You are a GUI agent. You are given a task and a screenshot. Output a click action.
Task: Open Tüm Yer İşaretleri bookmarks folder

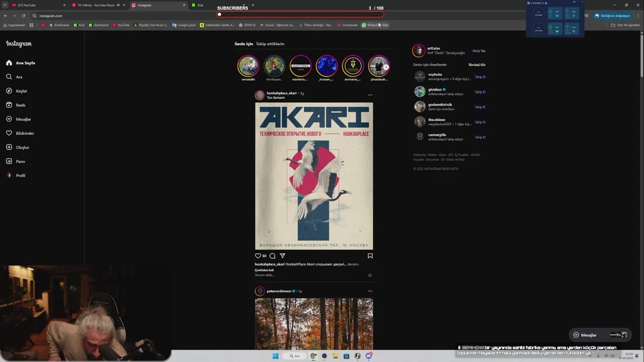tap(625, 25)
